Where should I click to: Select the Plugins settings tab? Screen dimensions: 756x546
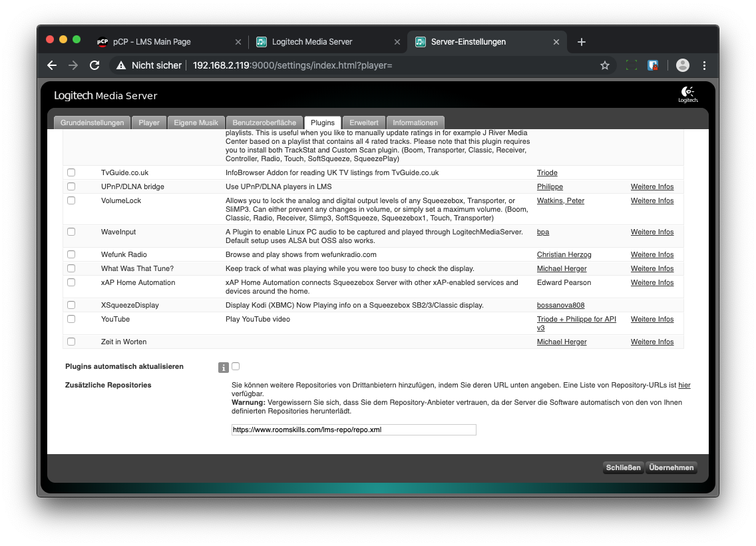(323, 123)
